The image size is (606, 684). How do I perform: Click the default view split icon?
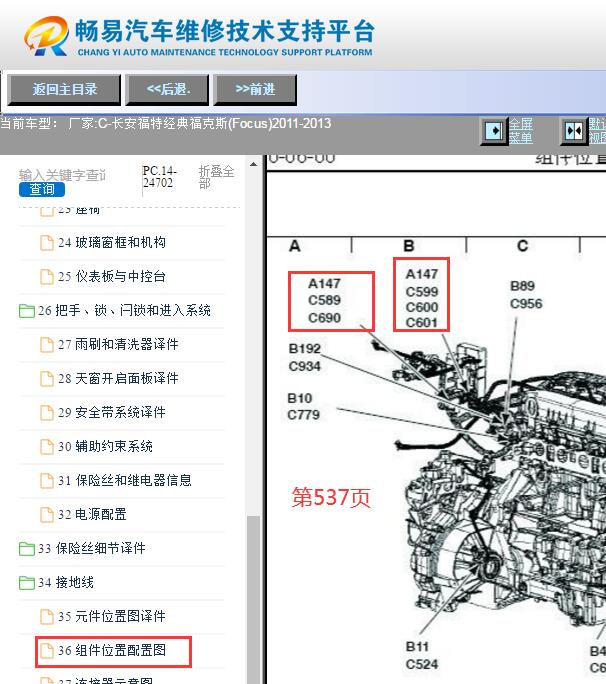[574, 131]
